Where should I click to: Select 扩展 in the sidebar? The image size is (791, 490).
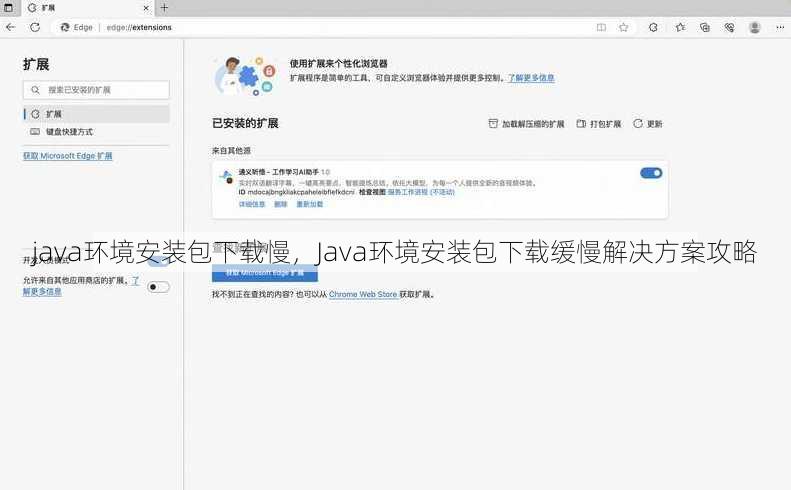tap(96, 114)
